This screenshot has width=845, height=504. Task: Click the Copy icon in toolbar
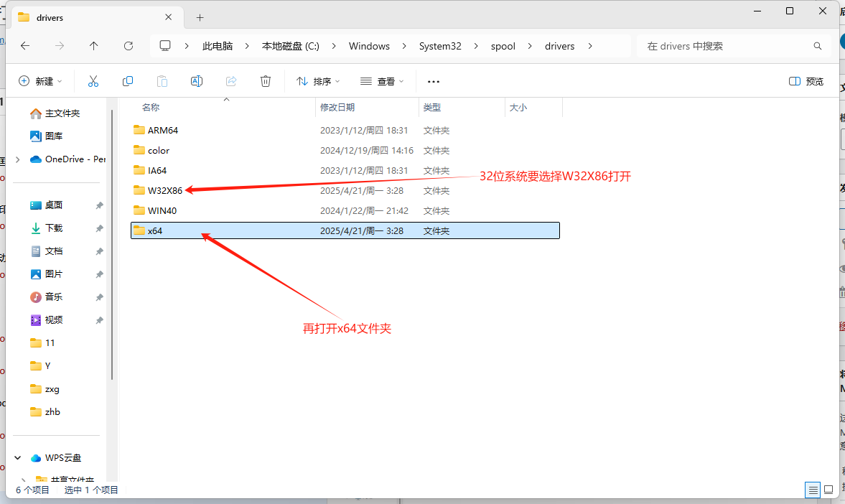[128, 81]
